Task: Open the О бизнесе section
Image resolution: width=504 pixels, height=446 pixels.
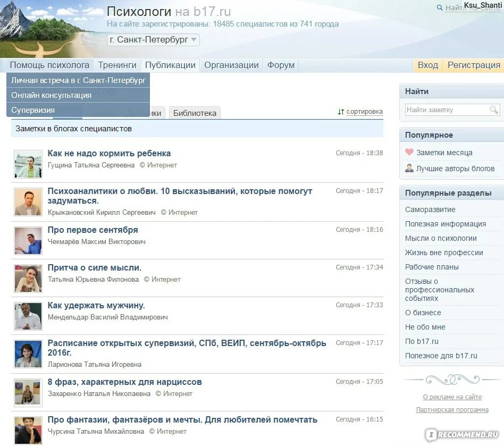Action: (x=423, y=313)
